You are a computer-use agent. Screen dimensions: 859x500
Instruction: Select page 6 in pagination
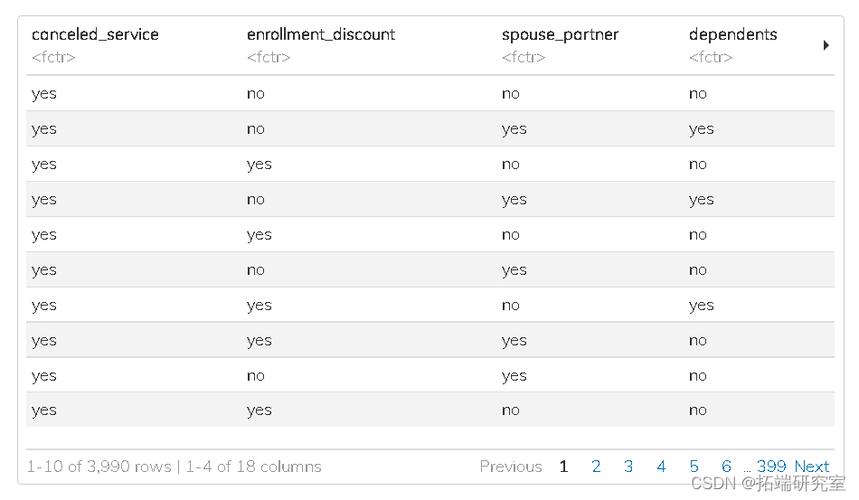726,467
